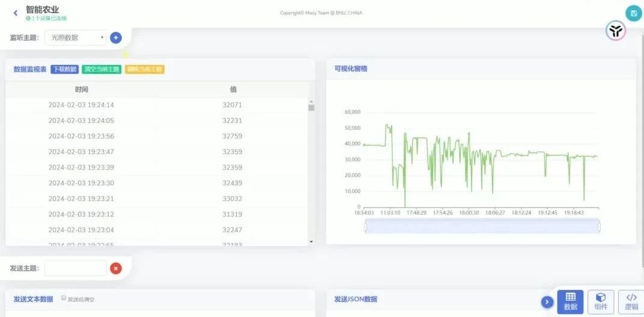Click the teal save icon at top right
Image resolution: width=644 pixels, height=317 pixels.
633,13
